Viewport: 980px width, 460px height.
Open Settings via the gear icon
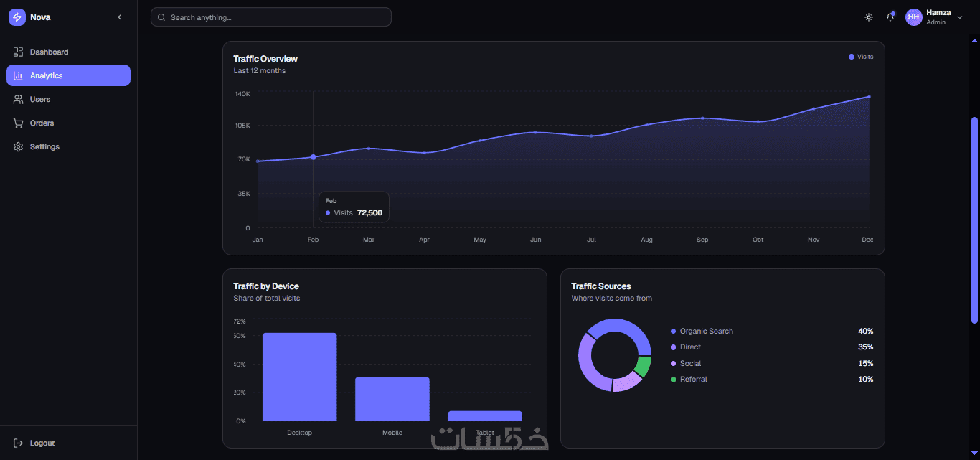point(19,146)
